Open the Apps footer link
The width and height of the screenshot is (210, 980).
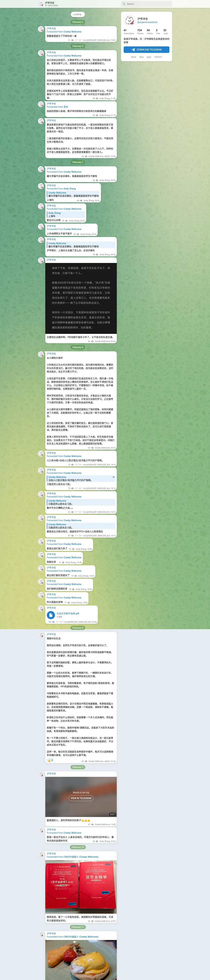[x=149, y=57]
